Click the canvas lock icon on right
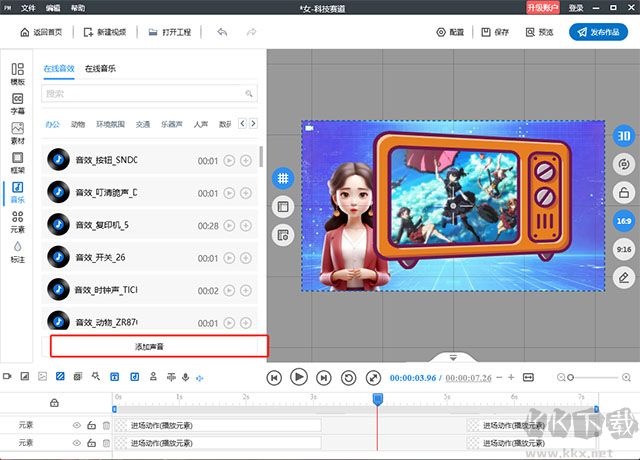The image size is (640, 460). coord(621,193)
